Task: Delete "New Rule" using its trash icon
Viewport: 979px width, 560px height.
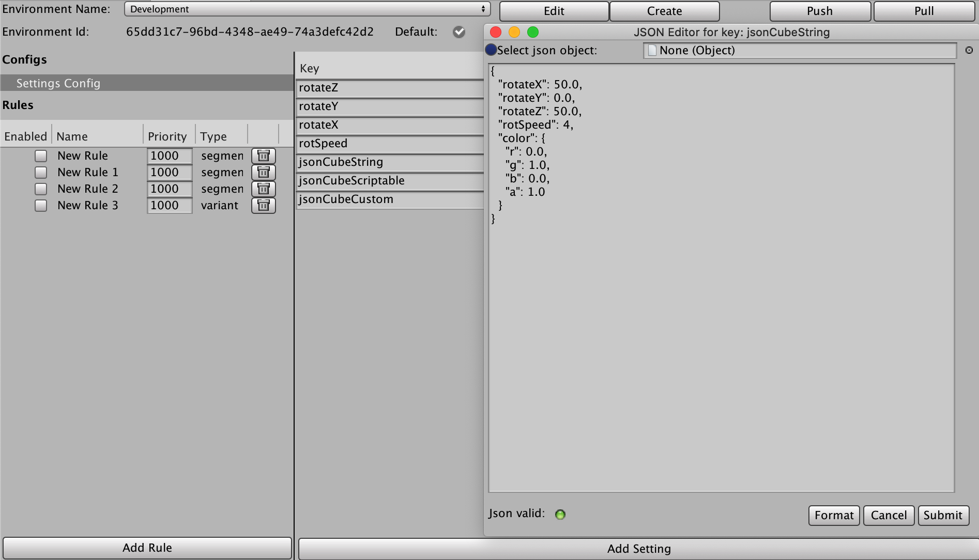Action: click(x=263, y=155)
